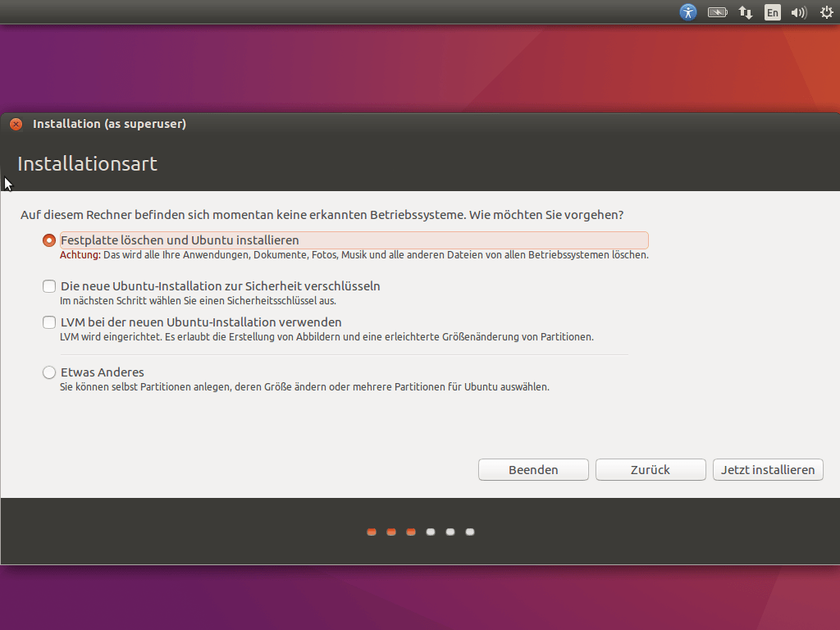Click the 'Installation (as superuser)' window title
The width and height of the screenshot is (840, 630).
[x=109, y=124]
